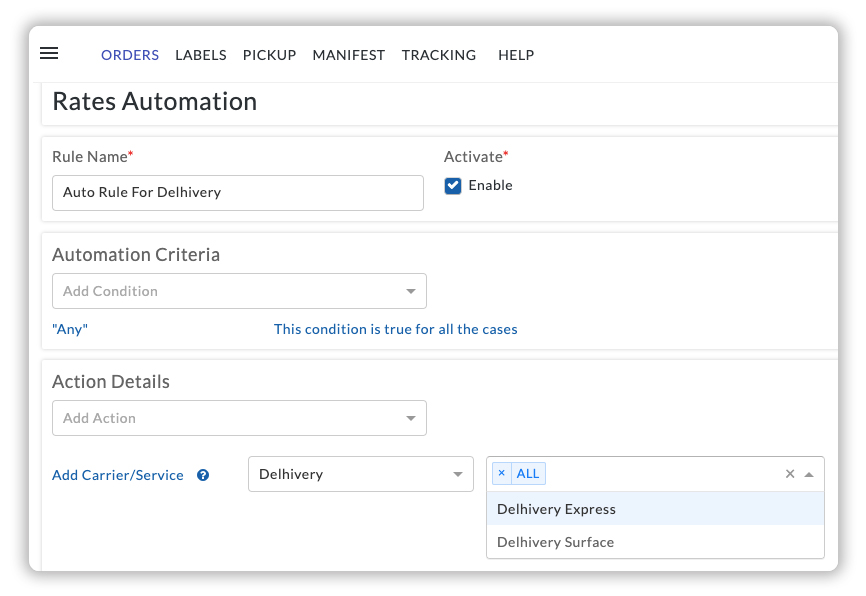Screen dimensions: 866x596
Task: Click the Automation Criteria heading
Action: point(136,255)
